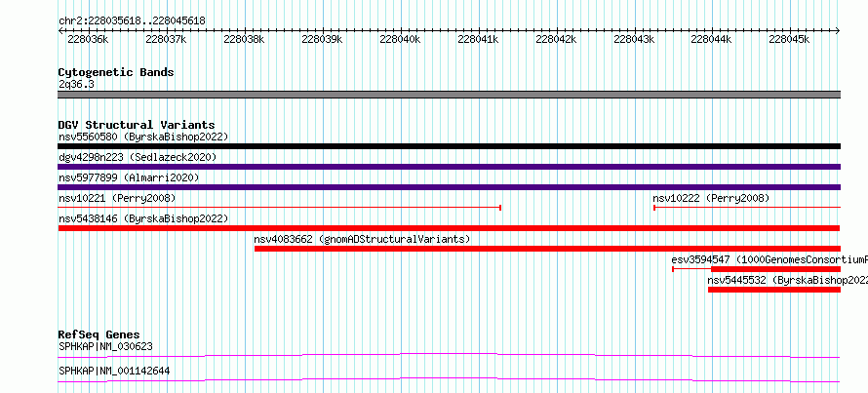868x393 pixels.
Task: Click the Cytogenetic Bands track heading
Action: (x=116, y=72)
